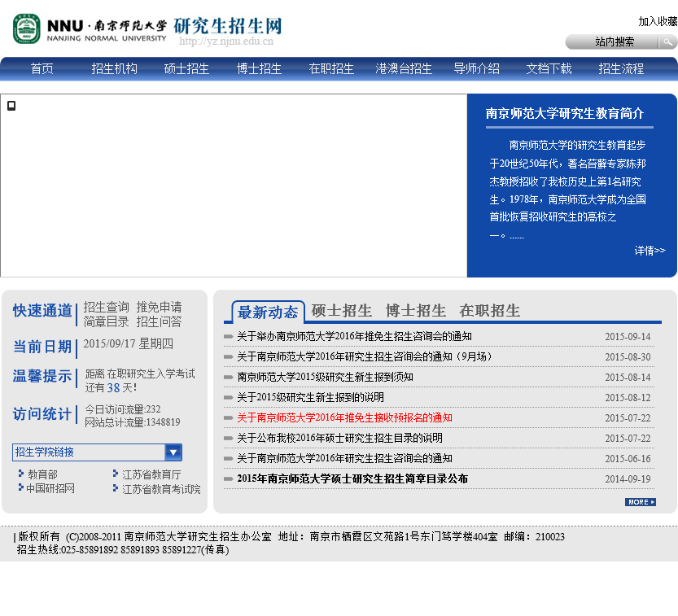This screenshot has width=678, height=616.
Task: Click the search magnifier icon button
Action: pyautogui.click(x=668, y=42)
